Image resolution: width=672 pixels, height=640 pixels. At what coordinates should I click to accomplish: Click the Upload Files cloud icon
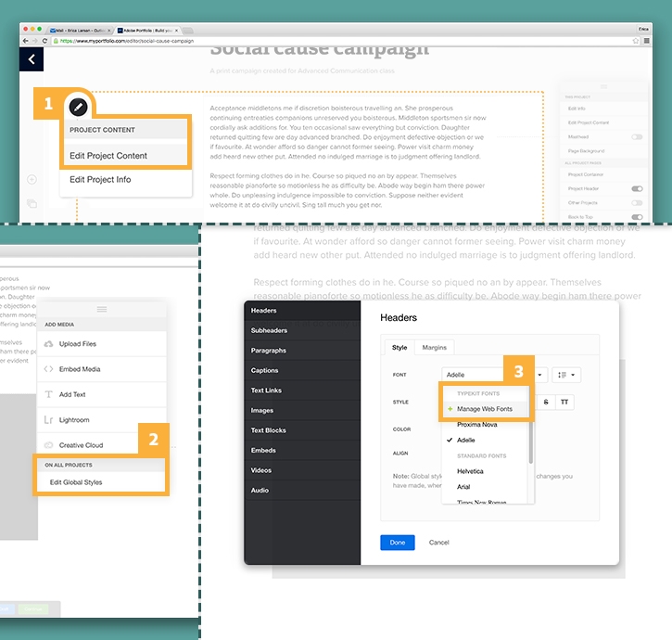tap(49, 343)
